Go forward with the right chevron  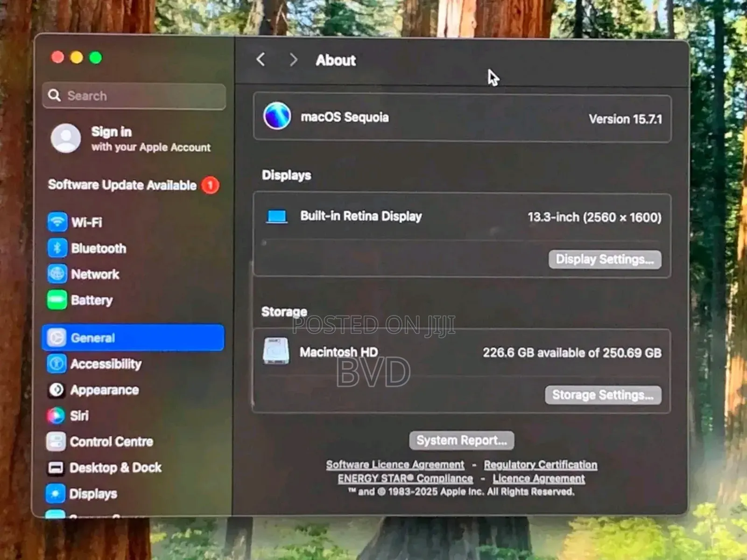(x=293, y=60)
